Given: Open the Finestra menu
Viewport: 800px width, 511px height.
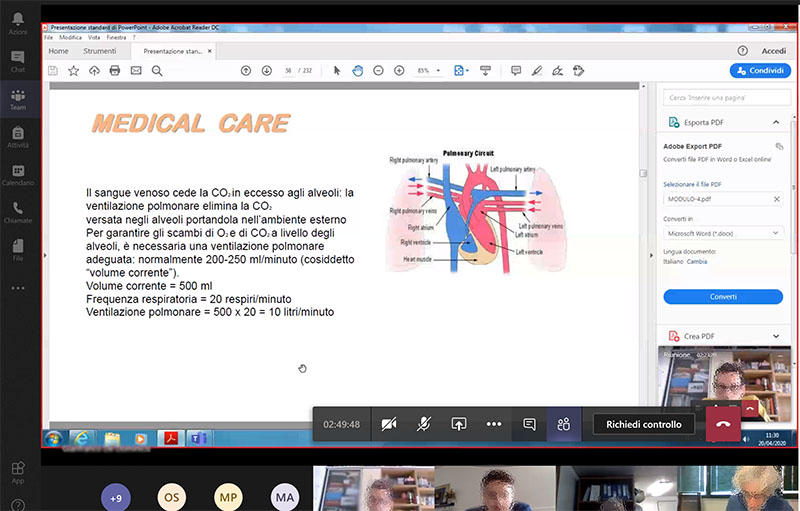Looking at the screenshot, I should click(x=116, y=37).
